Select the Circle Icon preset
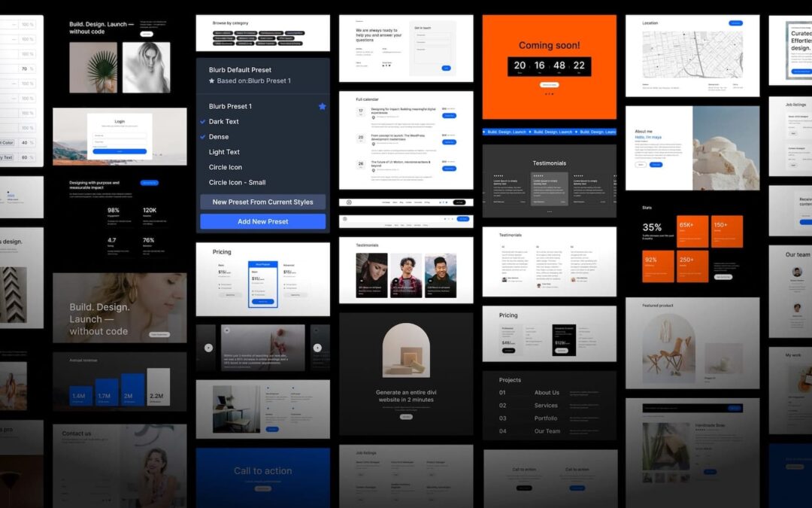The width and height of the screenshot is (812, 508). coord(225,167)
